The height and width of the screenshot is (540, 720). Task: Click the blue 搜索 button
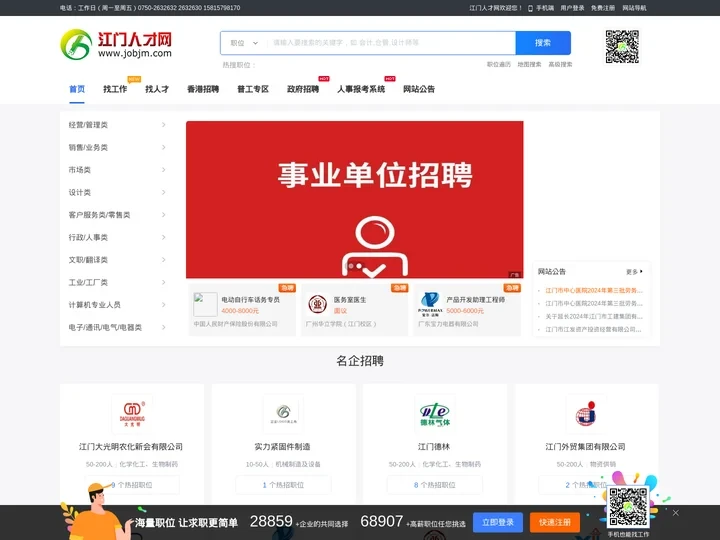pos(543,43)
